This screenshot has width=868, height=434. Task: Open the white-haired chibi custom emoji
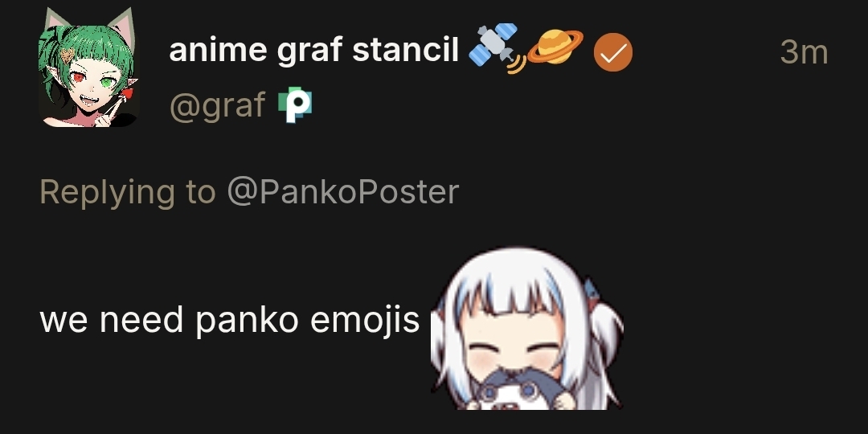527,329
